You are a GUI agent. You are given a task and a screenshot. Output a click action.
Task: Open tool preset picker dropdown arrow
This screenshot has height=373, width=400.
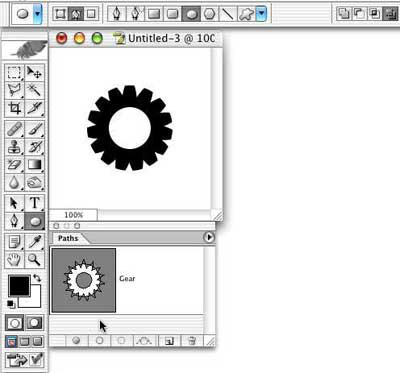click(x=37, y=14)
